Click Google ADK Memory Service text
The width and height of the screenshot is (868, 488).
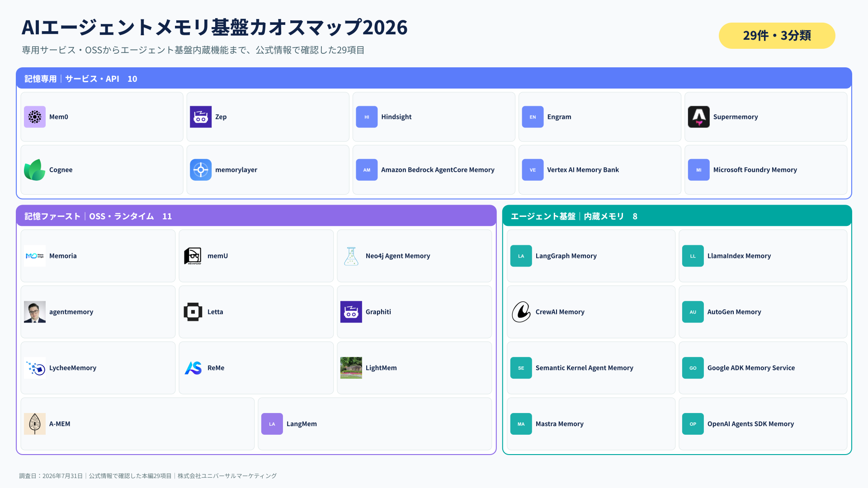[x=751, y=368]
